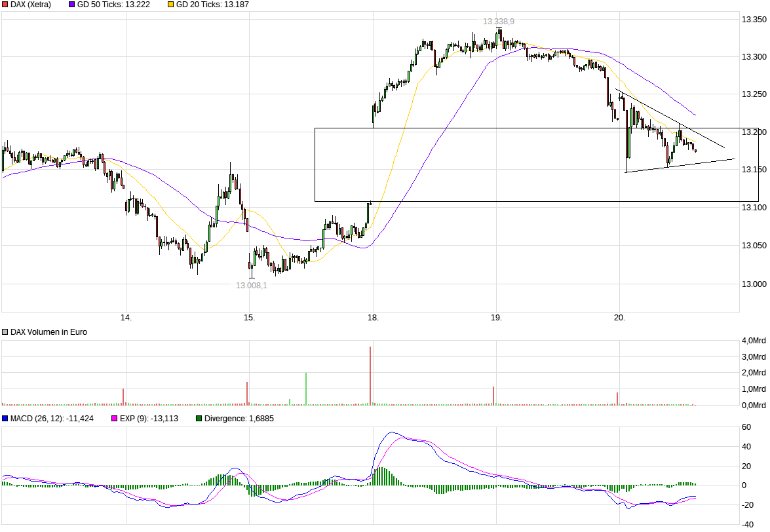Select the date label 18. on the axis
The image size is (770, 532).
373,316
